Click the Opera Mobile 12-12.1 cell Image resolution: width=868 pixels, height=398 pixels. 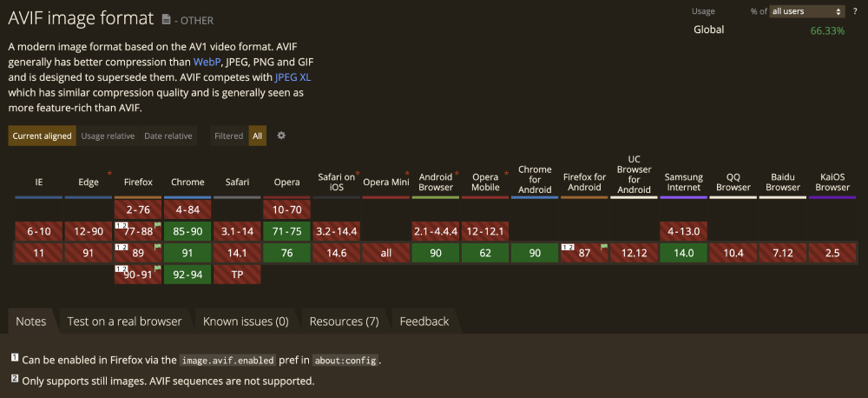click(485, 231)
